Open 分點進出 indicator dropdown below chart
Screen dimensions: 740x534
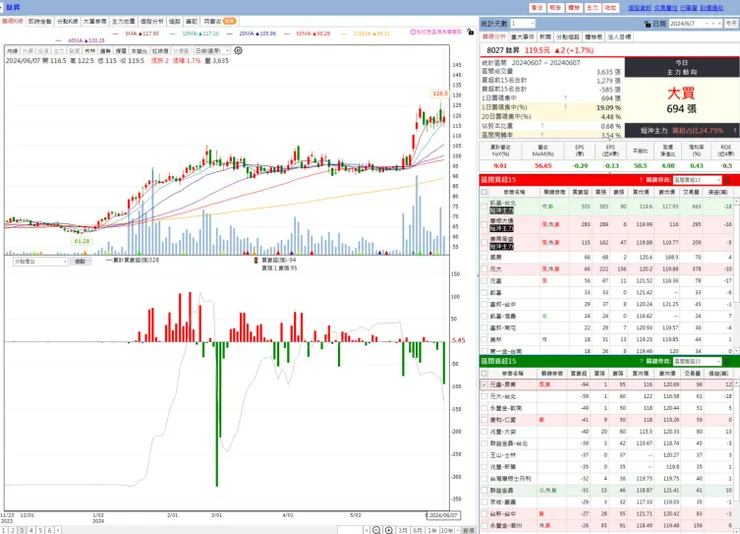[41, 261]
